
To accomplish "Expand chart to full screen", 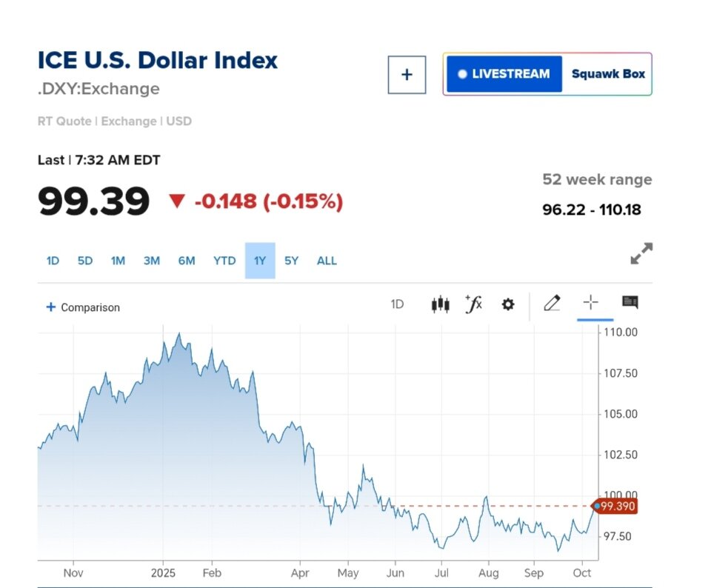I will (641, 253).
